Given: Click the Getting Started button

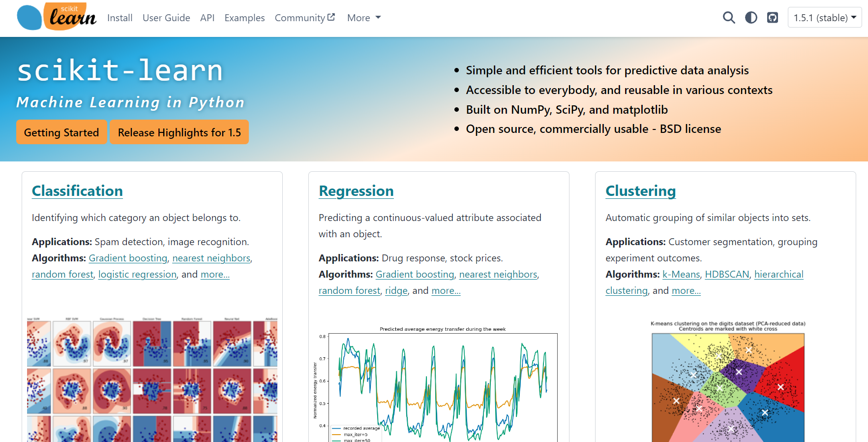Looking at the screenshot, I should pyautogui.click(x=61, y=132).
